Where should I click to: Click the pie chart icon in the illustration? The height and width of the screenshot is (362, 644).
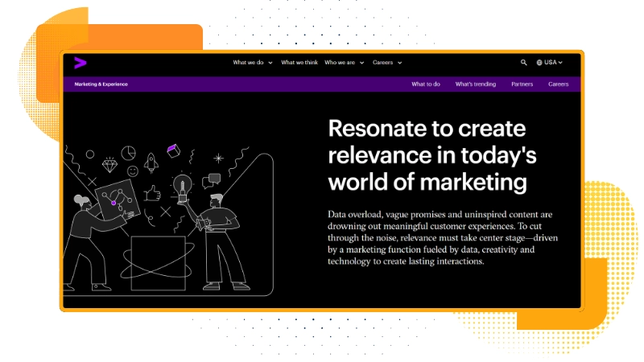[x=129, y=152]
